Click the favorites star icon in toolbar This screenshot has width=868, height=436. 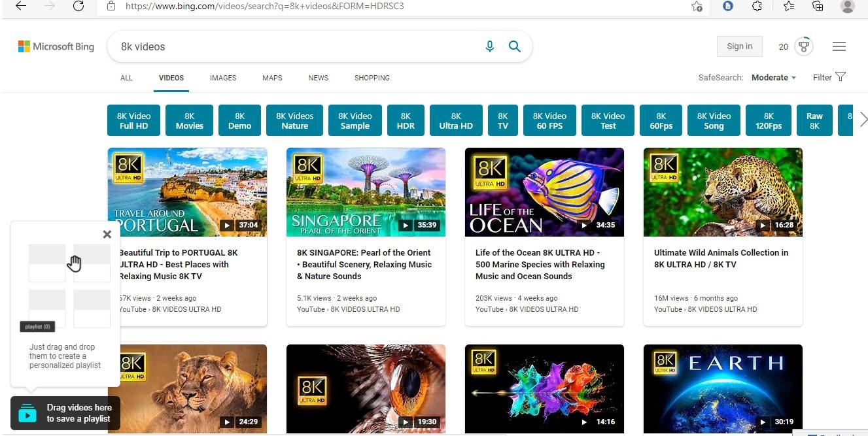(788, 7)
